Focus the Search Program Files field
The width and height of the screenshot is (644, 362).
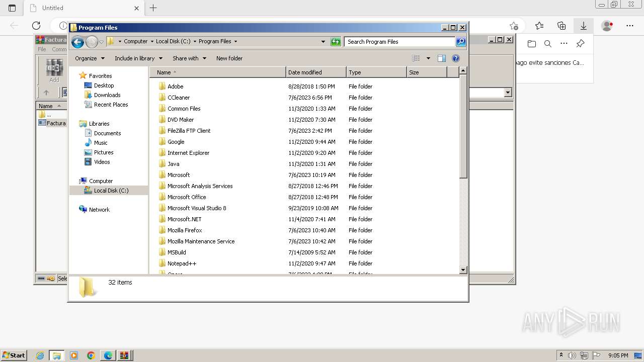400,42
